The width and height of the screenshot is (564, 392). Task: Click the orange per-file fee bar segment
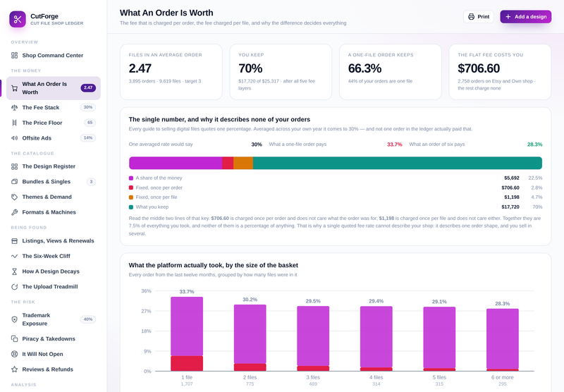point(243,163)
